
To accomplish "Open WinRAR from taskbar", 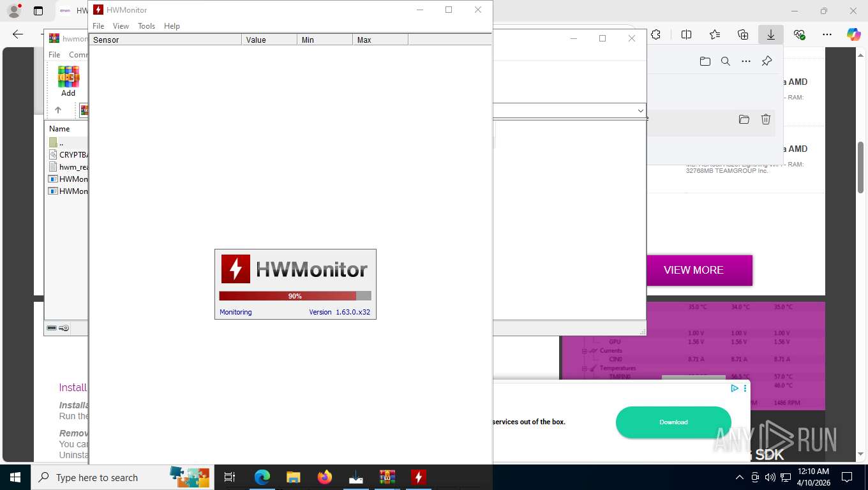I will [387, 477].
